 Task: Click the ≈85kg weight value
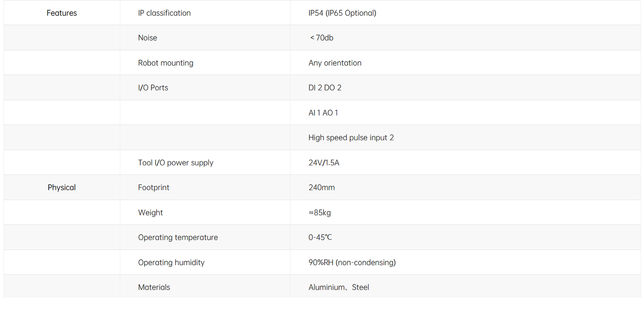pyautogui.click(x=320, y=213)
